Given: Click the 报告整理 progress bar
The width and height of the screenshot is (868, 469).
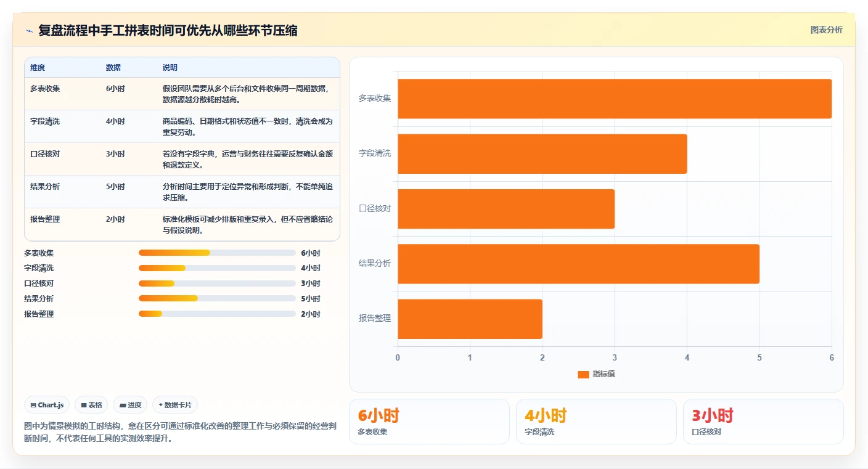Looking at the screenshot, I should (217, 314).
